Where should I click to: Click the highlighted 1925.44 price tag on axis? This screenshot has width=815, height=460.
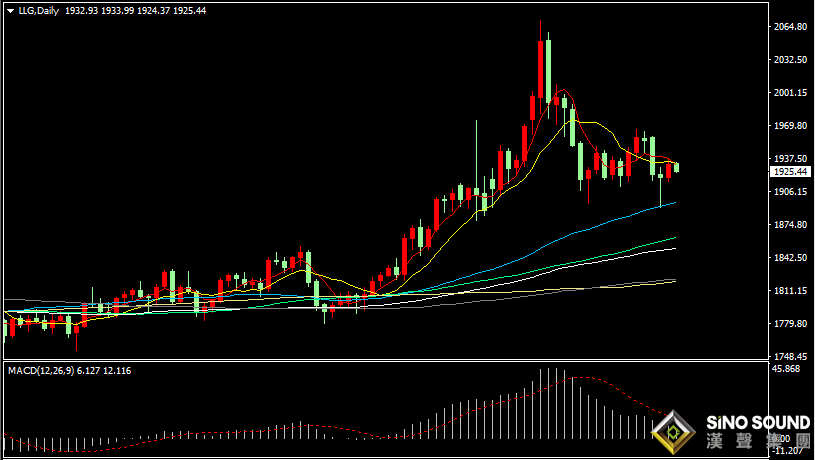[790, 172]
